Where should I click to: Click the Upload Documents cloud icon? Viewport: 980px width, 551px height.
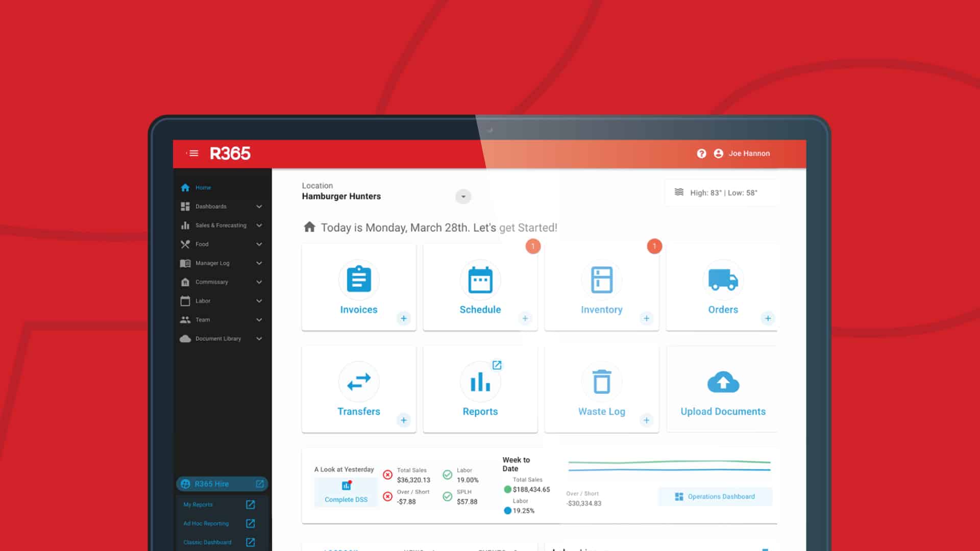tap(723, 382)
